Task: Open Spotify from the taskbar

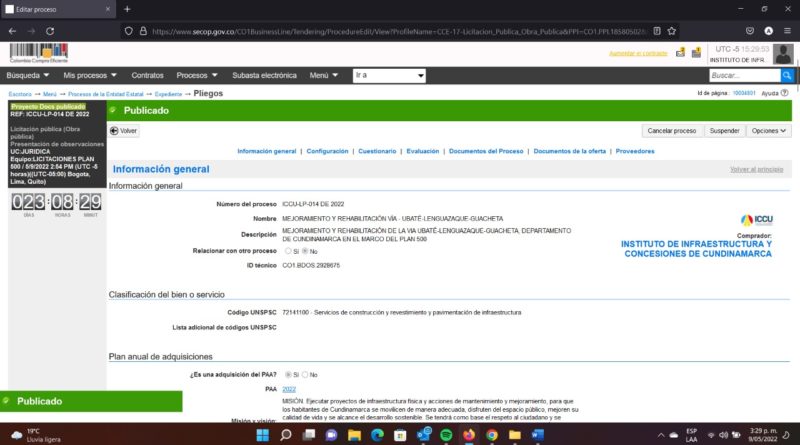Action: (446, 436)
